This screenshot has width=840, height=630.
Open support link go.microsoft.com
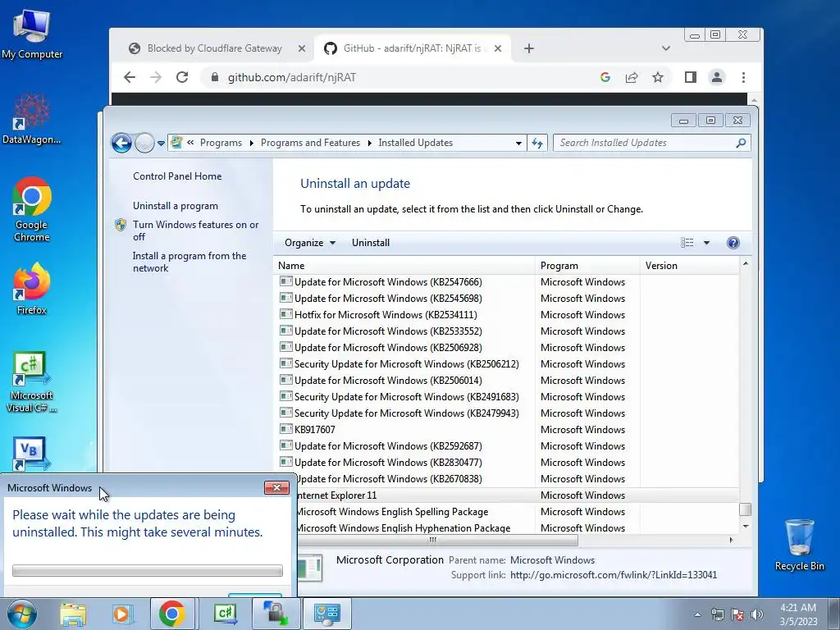pyautogui.click(x=614, y=575)
